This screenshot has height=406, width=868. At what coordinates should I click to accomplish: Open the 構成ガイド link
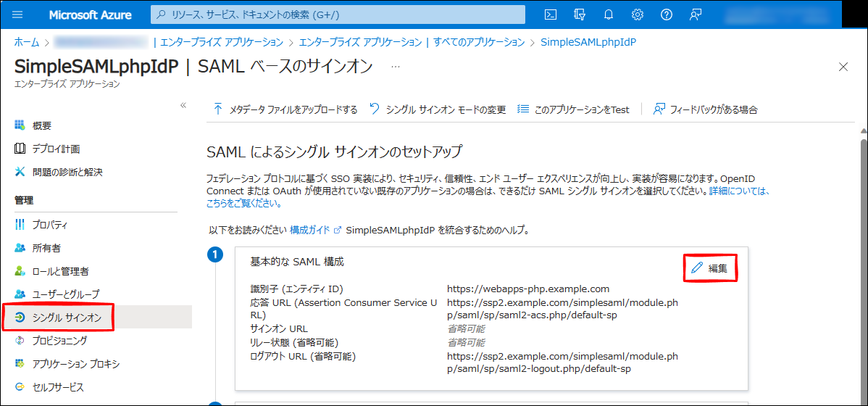(x=310, y=230)
